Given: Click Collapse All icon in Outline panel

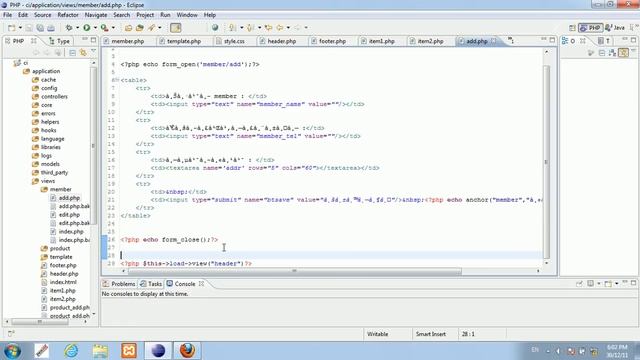Looking at the screenshot, I should 602,53.
